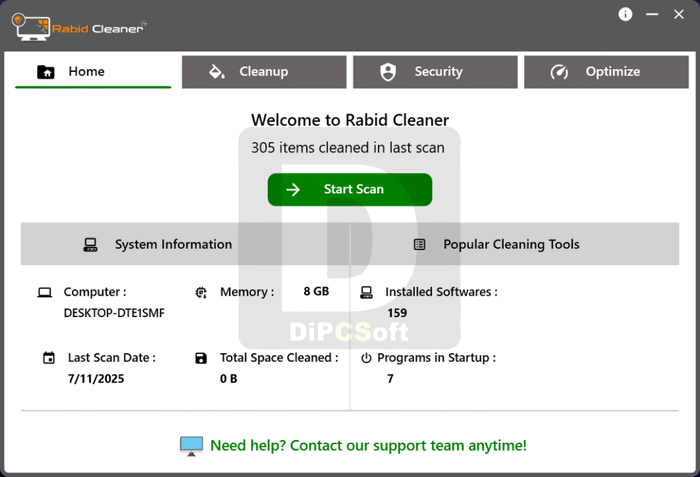Click the Memory label
The width and height of the screenshot is (700, 477).
247,292
